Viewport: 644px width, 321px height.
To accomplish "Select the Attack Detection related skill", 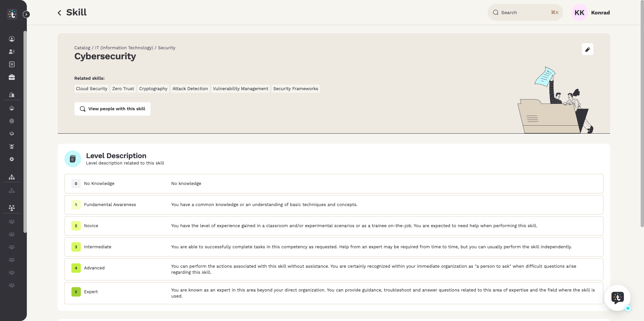I will coord(190,89).
